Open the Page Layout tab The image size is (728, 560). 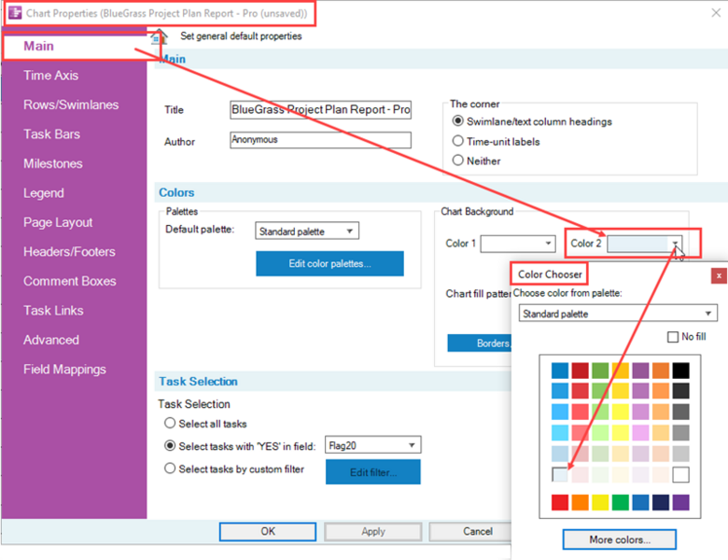click(58, 222)
